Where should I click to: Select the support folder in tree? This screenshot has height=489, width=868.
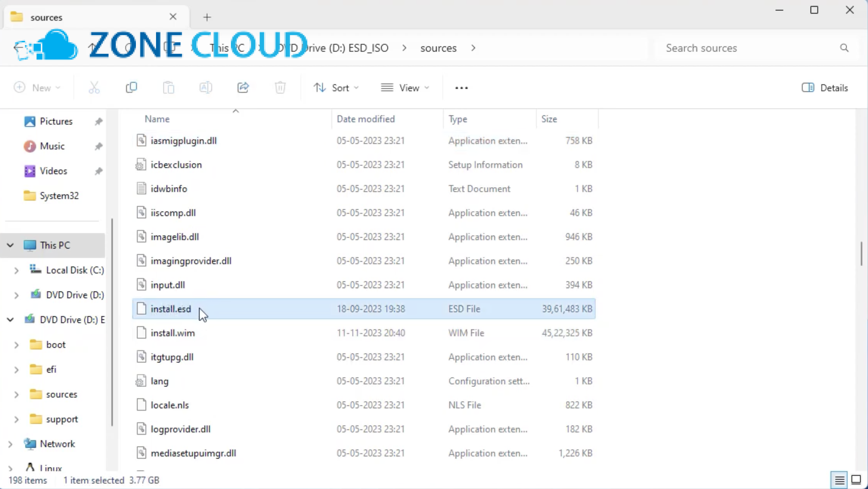(62, 419)
